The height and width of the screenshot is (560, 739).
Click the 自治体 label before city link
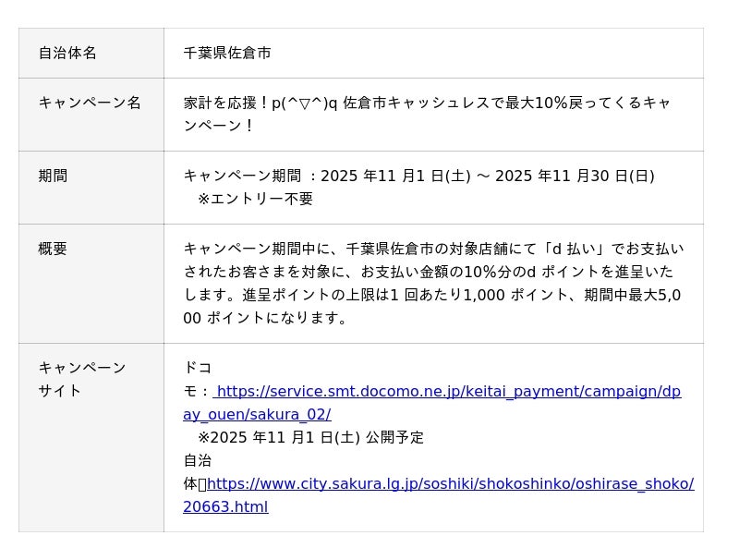pyautogui.click(x=198, y=460)
